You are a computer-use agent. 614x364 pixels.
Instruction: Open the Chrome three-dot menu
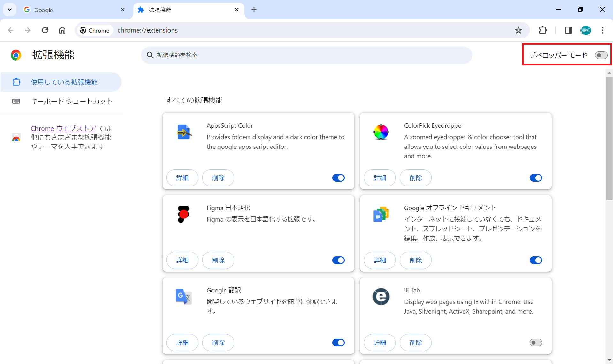coord(603,30)
